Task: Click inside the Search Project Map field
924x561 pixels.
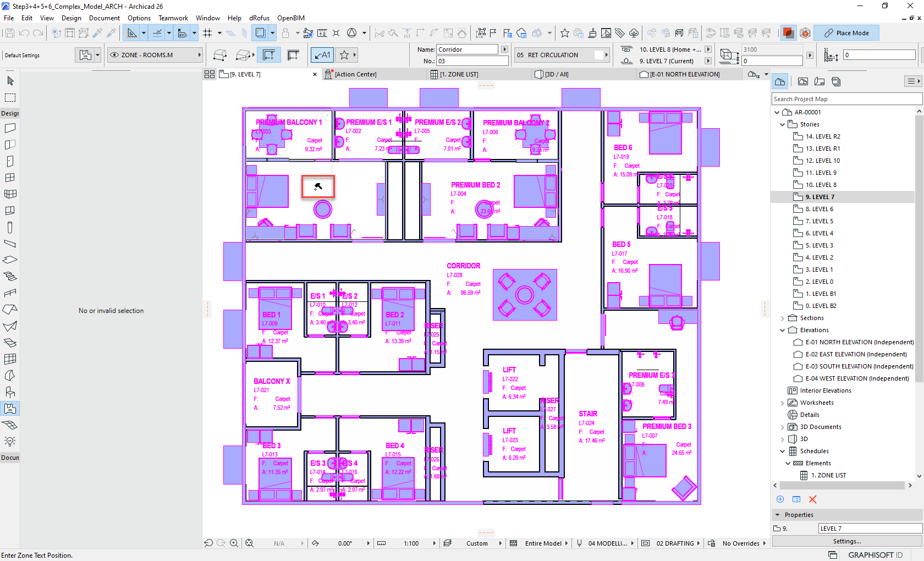Action: click(x=846, y=98)
